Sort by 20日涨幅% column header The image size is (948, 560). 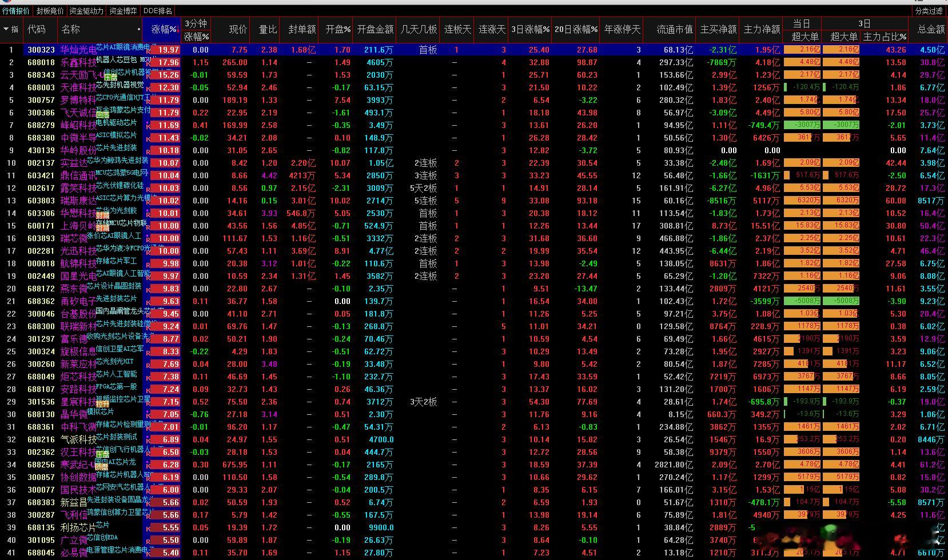(x=576, y=29)
